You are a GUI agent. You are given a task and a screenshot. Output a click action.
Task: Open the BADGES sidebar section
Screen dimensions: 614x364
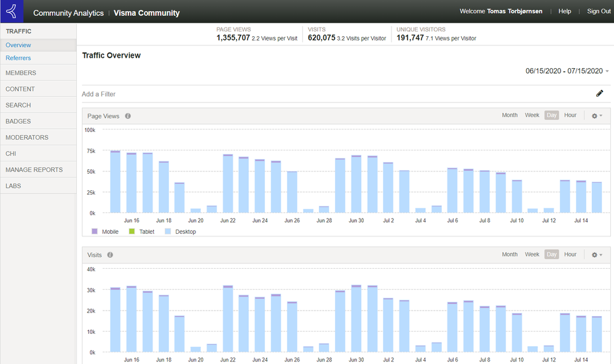[x=38, y=121]
